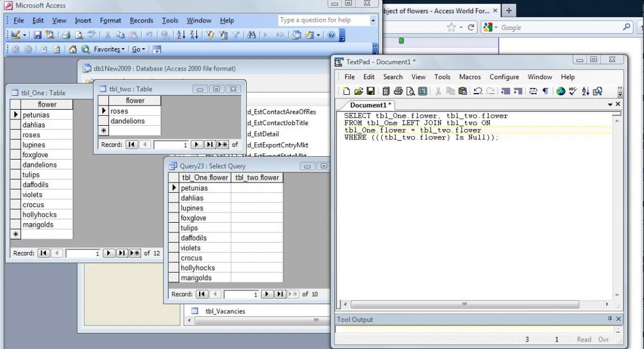Click Save icon in TextPad toolbar

pyautogui.click(x=370, y=91)
